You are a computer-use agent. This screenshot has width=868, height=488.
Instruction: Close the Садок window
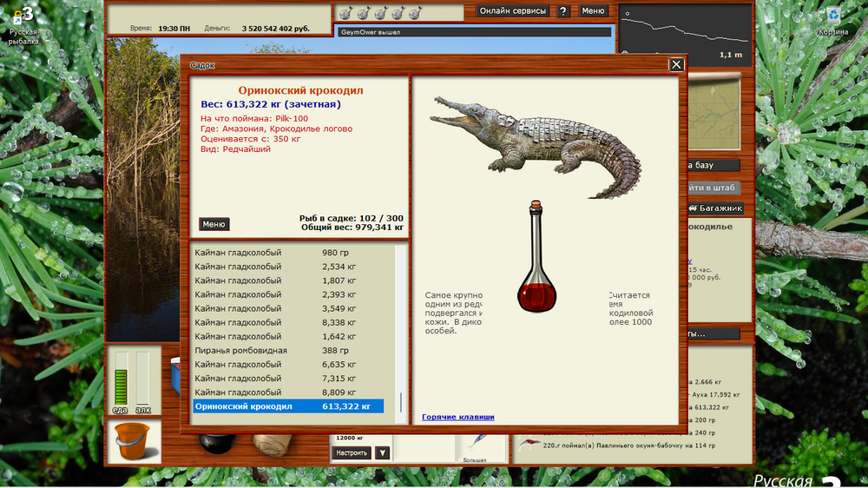coord(676,65)
